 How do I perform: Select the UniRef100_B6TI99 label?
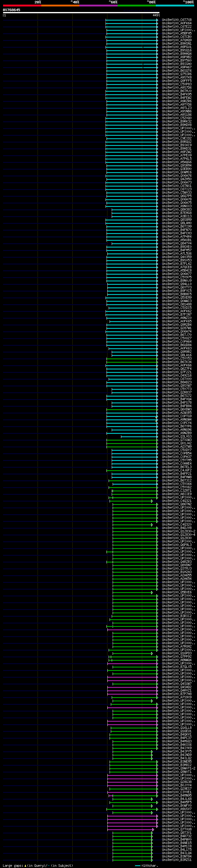pos(177,226)
